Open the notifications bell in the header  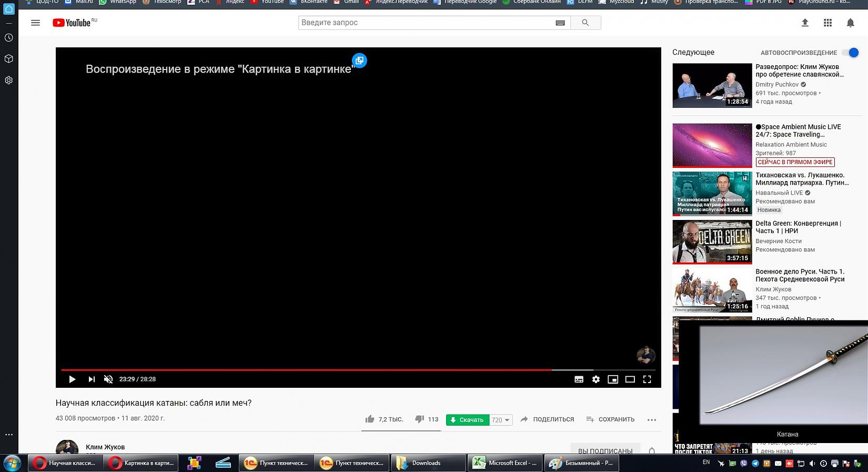point(850,23)
